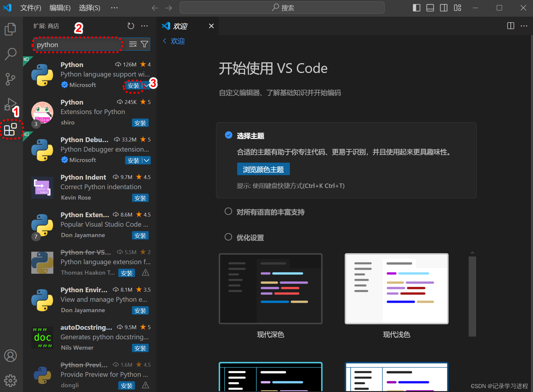Open the Python Debugger install dropdown
The image size is (533, 392).
click(x=147, y=160)
